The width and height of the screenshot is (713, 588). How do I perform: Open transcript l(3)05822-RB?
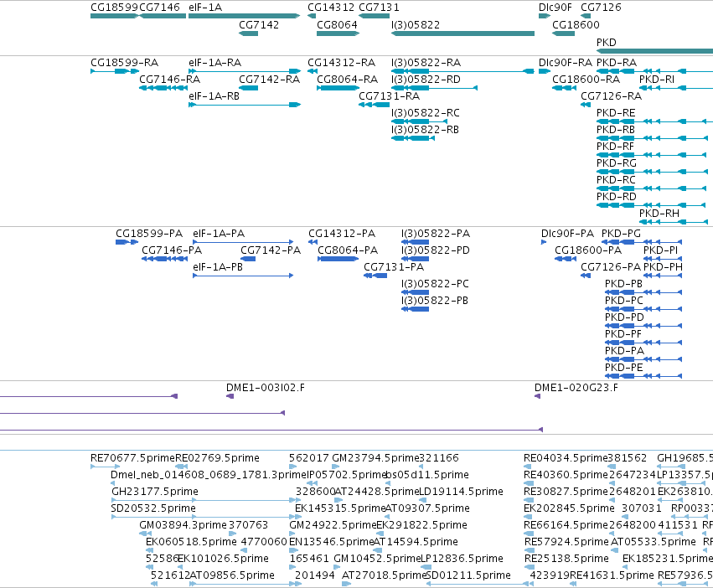click(x=425, y=130)
